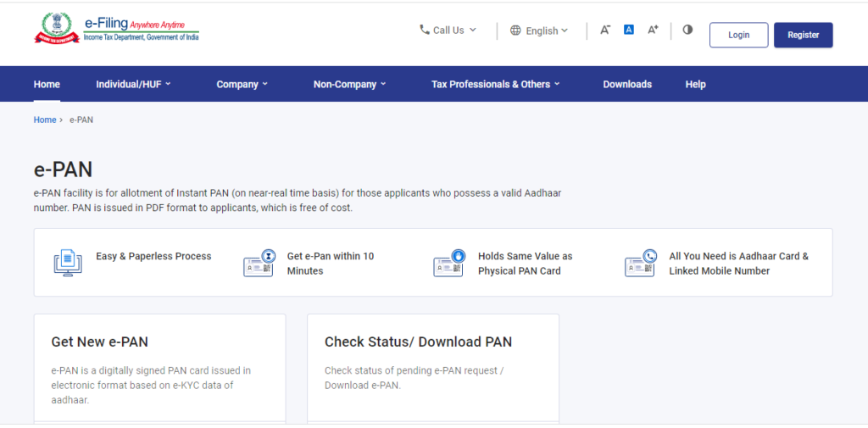Image resolution: width=868 pixels, height=428 pixels.
Task: Expand the Individual/HUF menu
Action: (x=133, y=84)
